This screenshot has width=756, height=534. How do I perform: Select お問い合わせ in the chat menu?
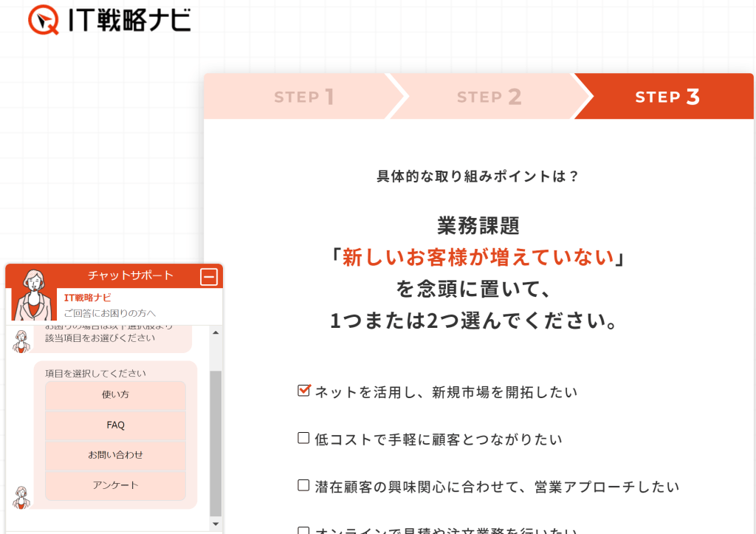(115, 455)
